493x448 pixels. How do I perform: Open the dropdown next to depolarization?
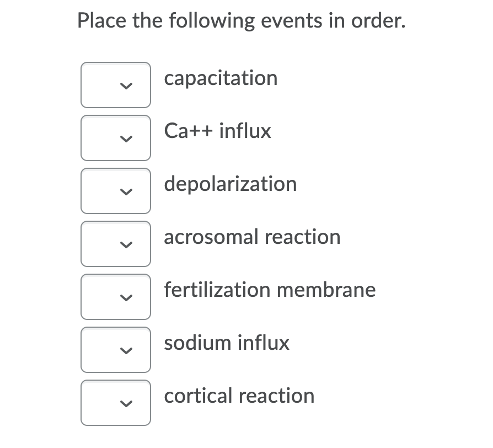point(115,191)
